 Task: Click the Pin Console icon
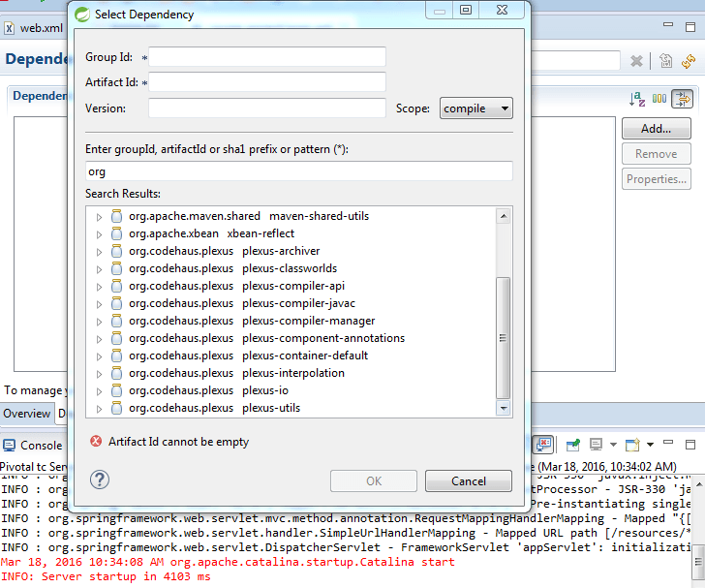(x=573, y=445)
